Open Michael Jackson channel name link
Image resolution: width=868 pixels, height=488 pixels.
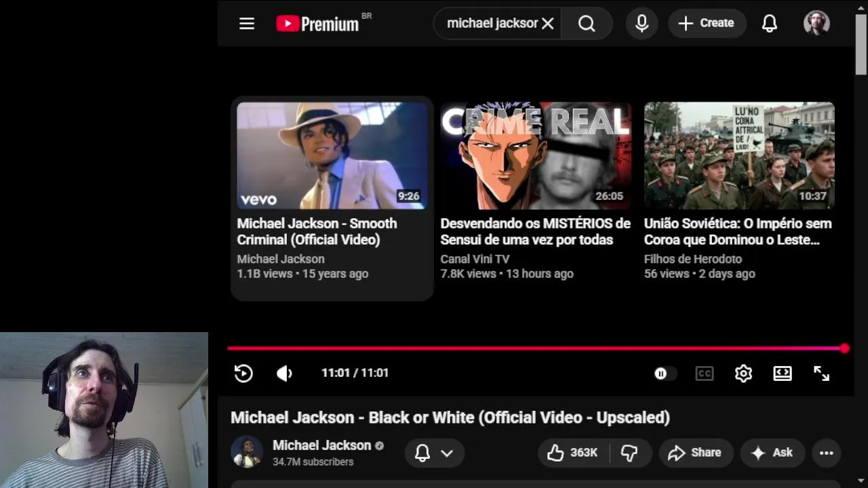point(322,445)
